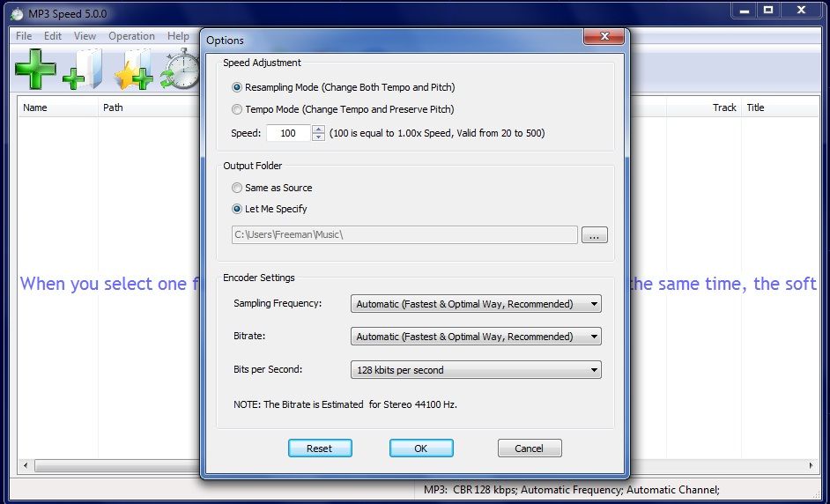Click the MP3 CBR 128 kbps status text

point(572,490)
